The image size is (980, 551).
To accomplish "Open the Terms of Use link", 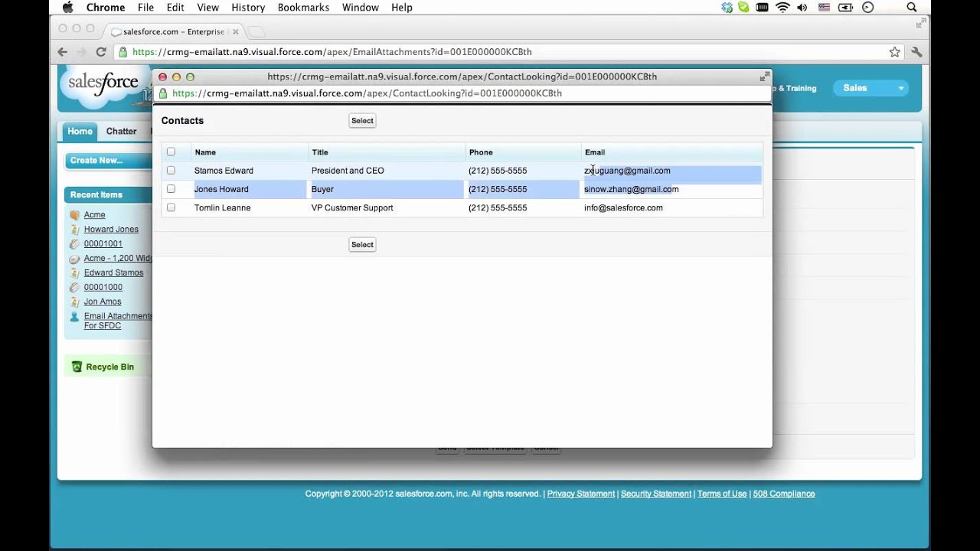I will (x=721, y=494).
